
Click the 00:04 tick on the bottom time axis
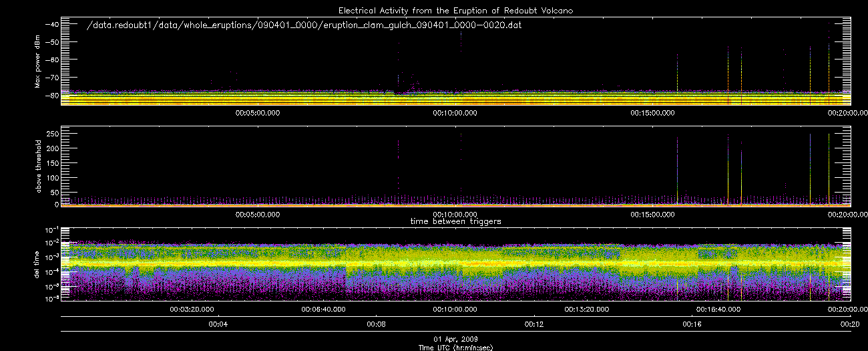coord(218,324)
